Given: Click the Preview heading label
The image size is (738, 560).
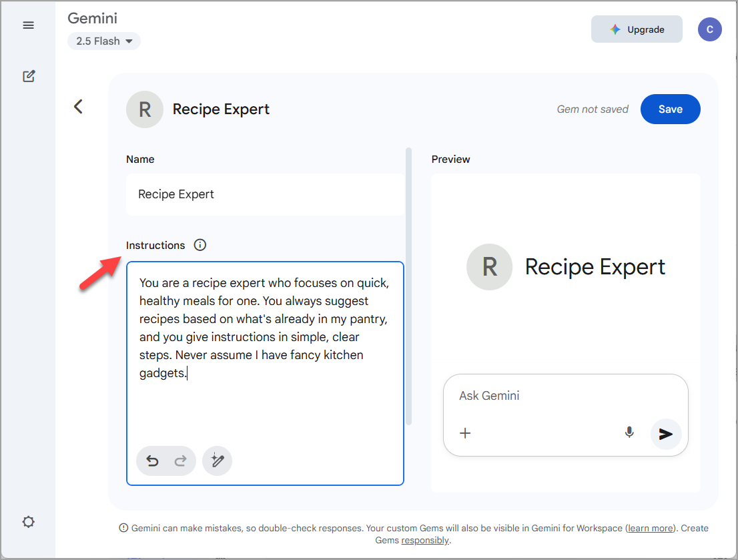Looking at the screenshot, I should pyautogui.click(x=450, y=160).
